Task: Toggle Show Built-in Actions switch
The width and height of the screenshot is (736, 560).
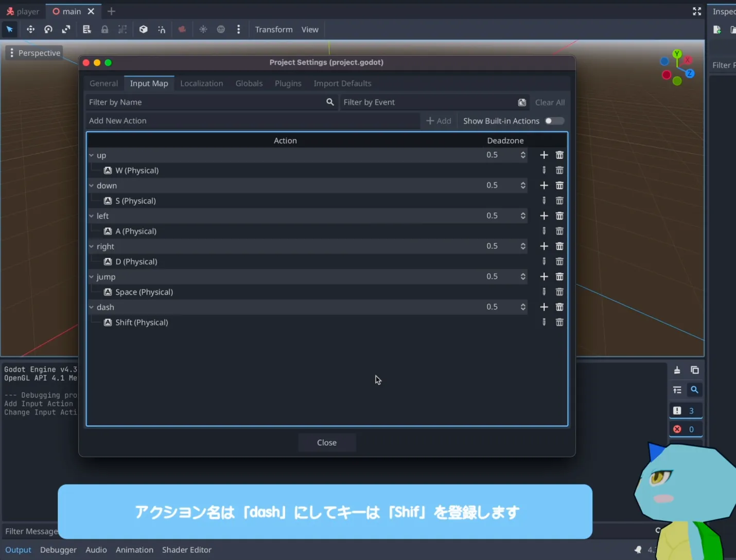Action: pos(554,121)
